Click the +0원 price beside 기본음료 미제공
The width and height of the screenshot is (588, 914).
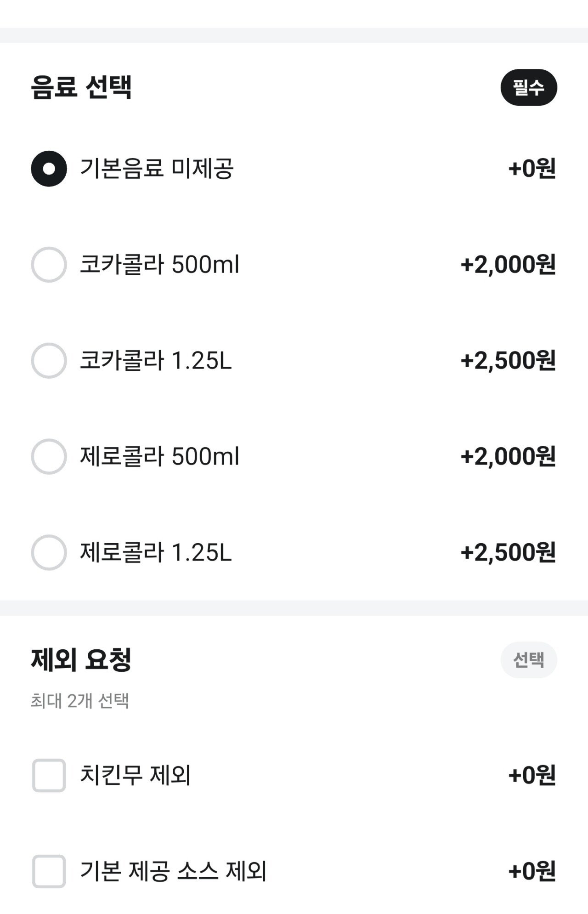pyautogui.click(x=532, y=169)
